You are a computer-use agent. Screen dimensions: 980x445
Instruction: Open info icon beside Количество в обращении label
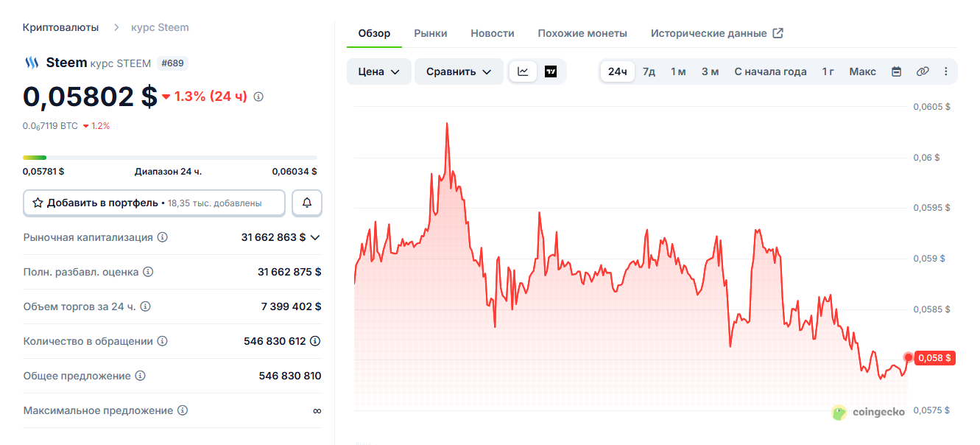[x=163, y=341]
